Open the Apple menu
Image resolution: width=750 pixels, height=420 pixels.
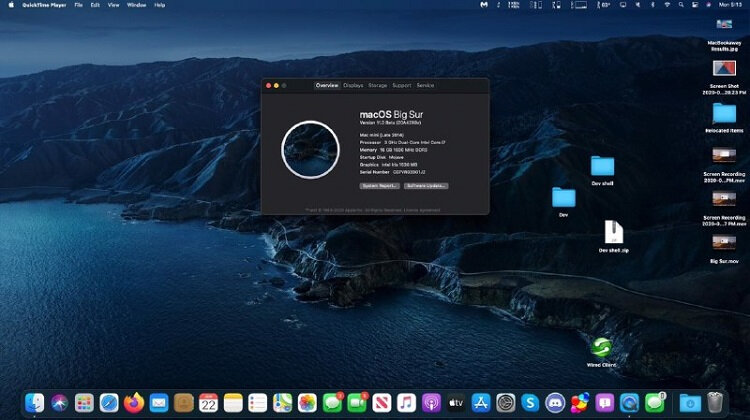pos(11,5)
